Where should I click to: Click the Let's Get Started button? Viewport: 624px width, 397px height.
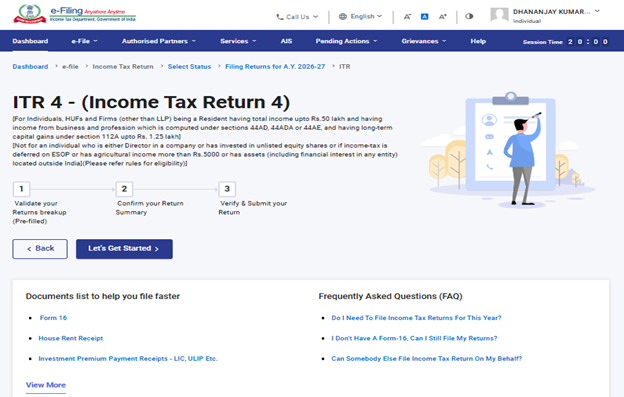click(124, 249)
